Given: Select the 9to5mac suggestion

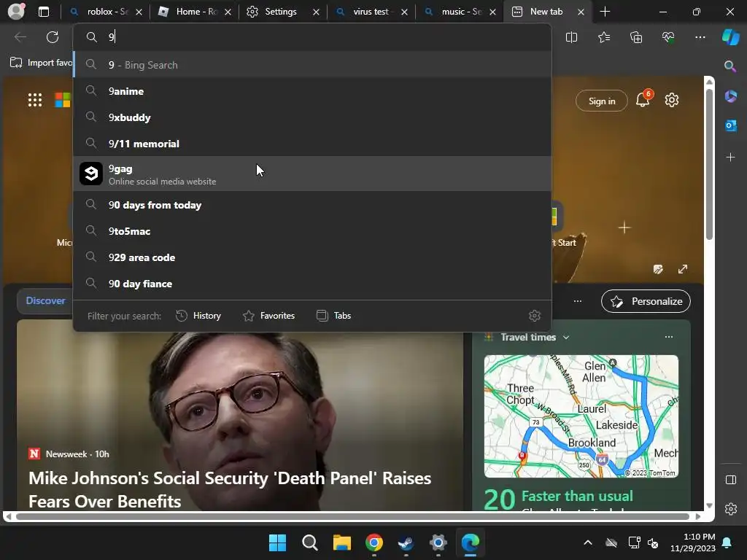Looking at the screenshot, I should [x=312, y=231].
